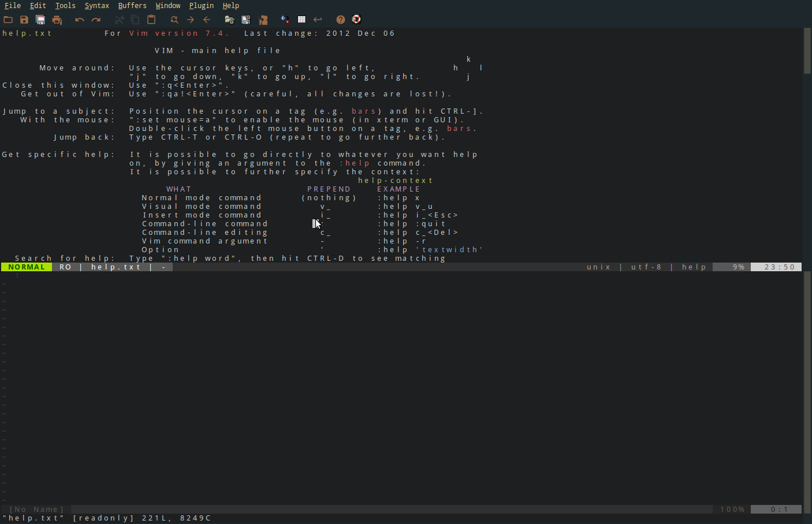This screenshot has height=524, width=812.
Task: Click the help window vertical scrollbar thumb
Action: 807,51
